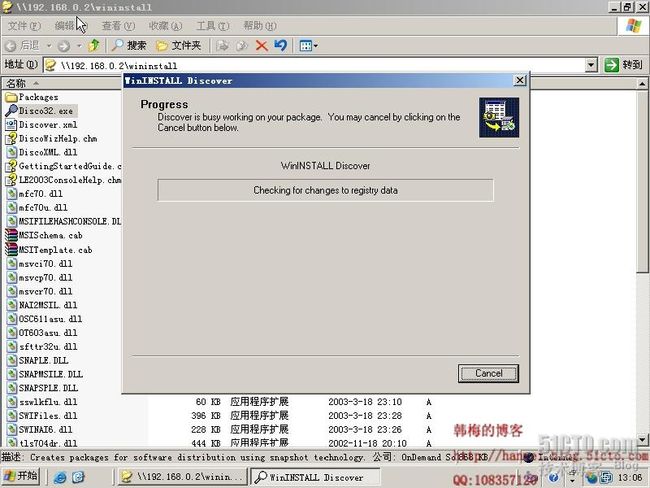The width and height of the screenshot is (650, 488).
Task: Open the Start (开始) menu button
Action: (x=21, y=476)
